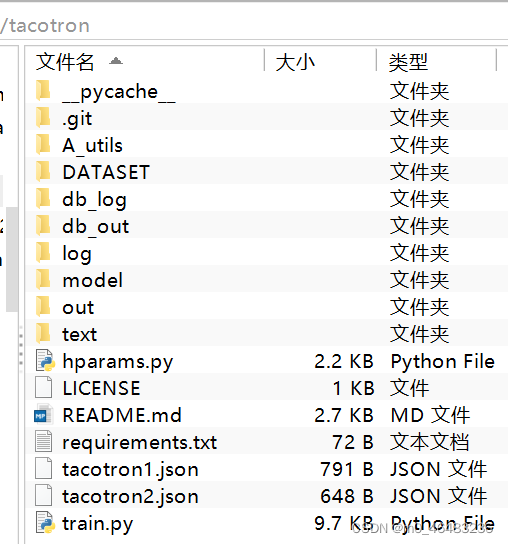Select the db_log file name
This screenshot has width=508, height=544.
[94, 200]
